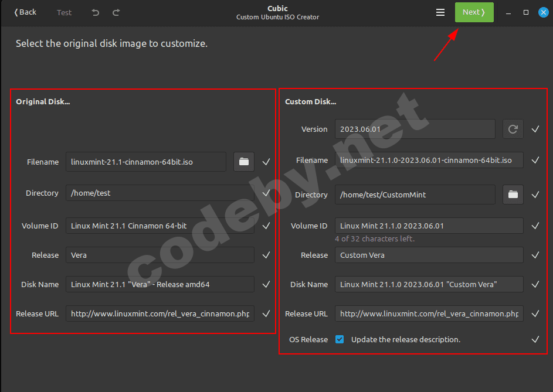This screenshot has height=392, width=553.
Task: Edit the Custom Vera release field
Action: point(429,255)
